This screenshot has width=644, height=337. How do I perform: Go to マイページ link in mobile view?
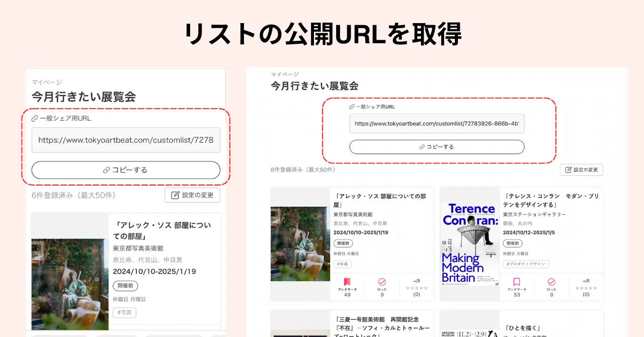coord(47,82)
